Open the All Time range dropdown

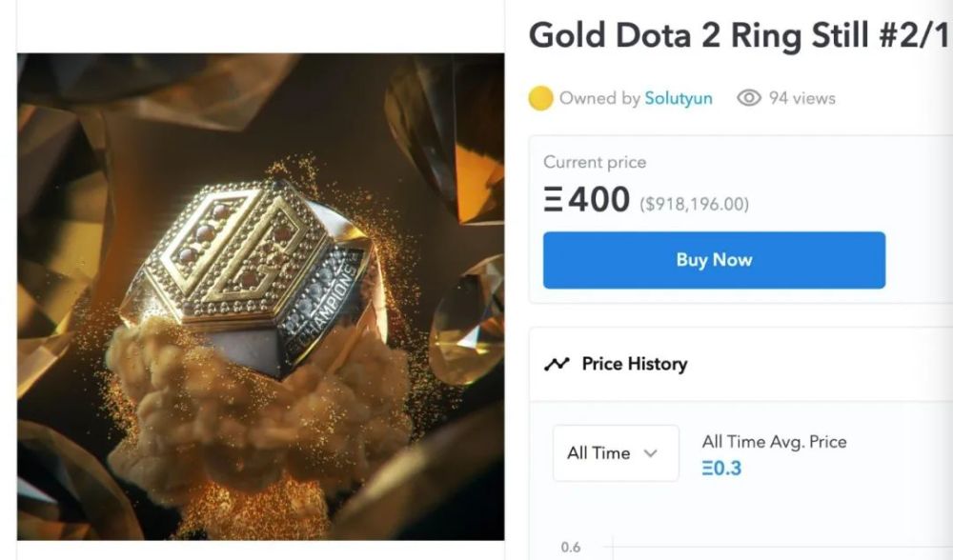tap(616, 453)
